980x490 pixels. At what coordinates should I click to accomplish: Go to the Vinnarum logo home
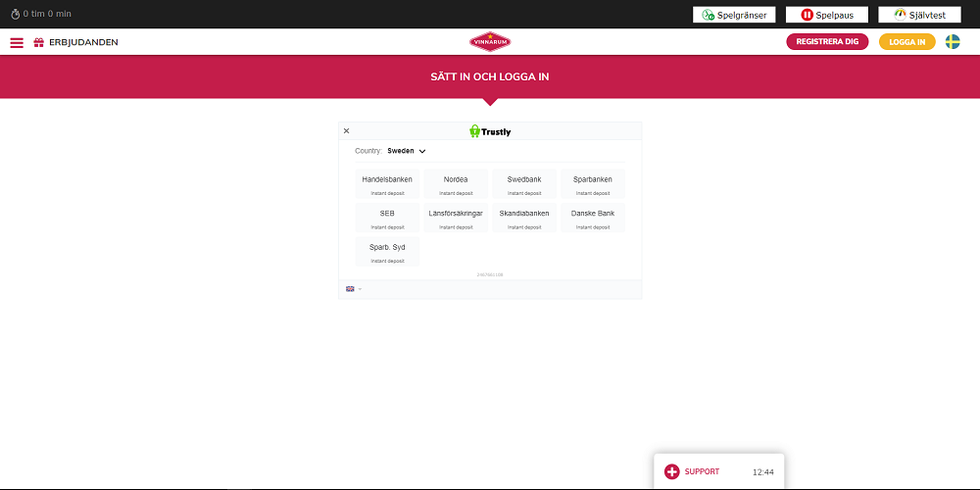pos(490,42)
